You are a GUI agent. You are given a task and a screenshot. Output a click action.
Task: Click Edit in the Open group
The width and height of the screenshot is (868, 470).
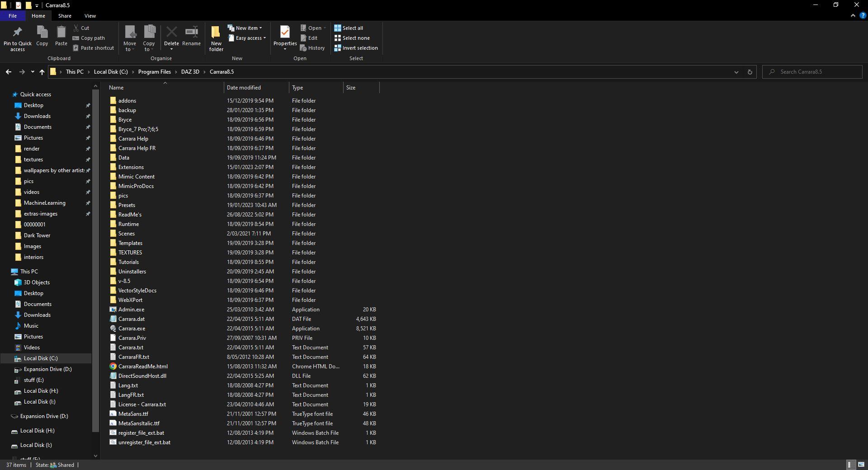click(x=309, y=38)
